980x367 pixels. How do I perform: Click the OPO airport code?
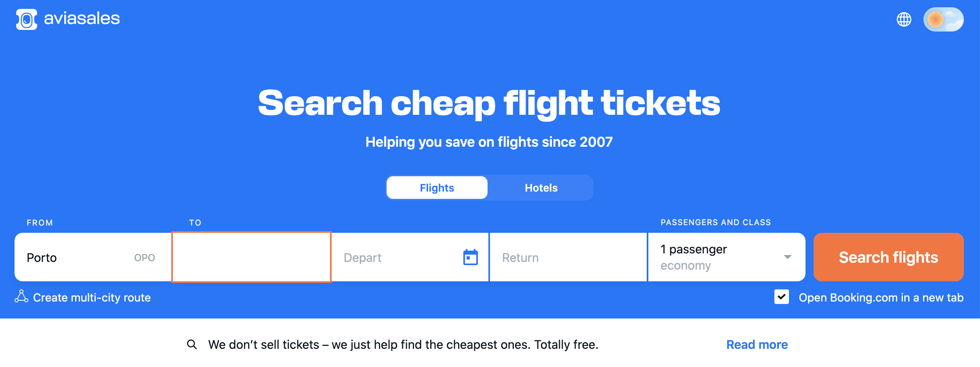(145, 257)
